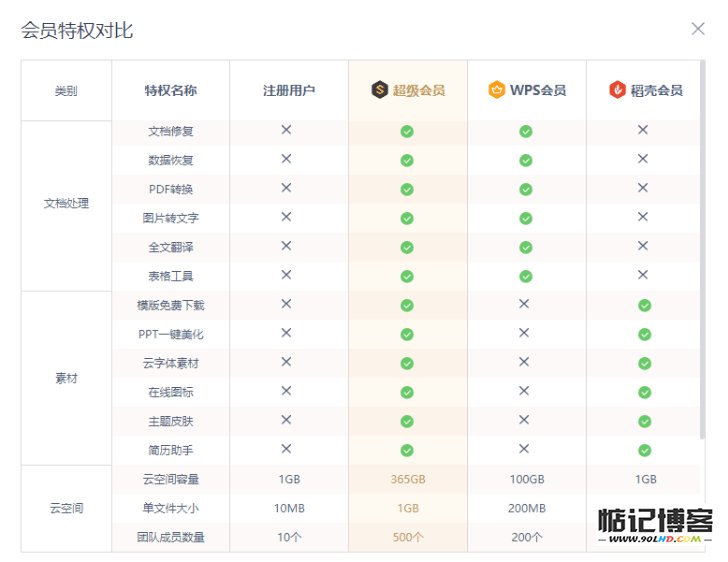Click the 200MB single file size value
Screen dimensions: 728x562
pos(526,508)
